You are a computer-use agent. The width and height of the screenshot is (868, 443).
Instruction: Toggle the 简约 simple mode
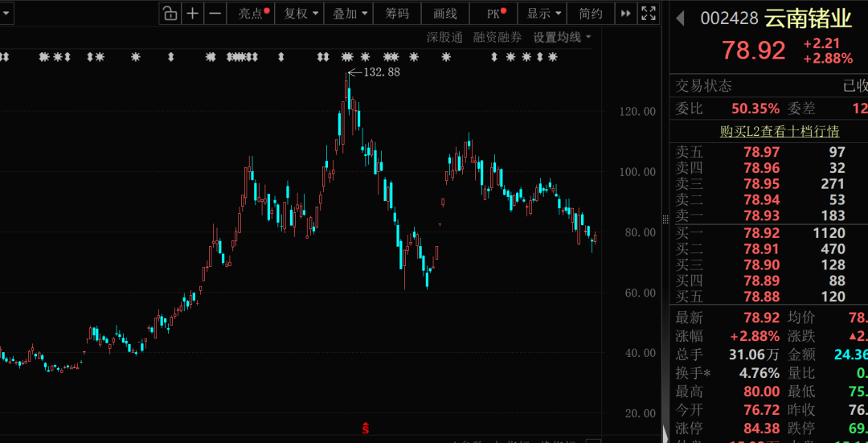tap(591, 14)
